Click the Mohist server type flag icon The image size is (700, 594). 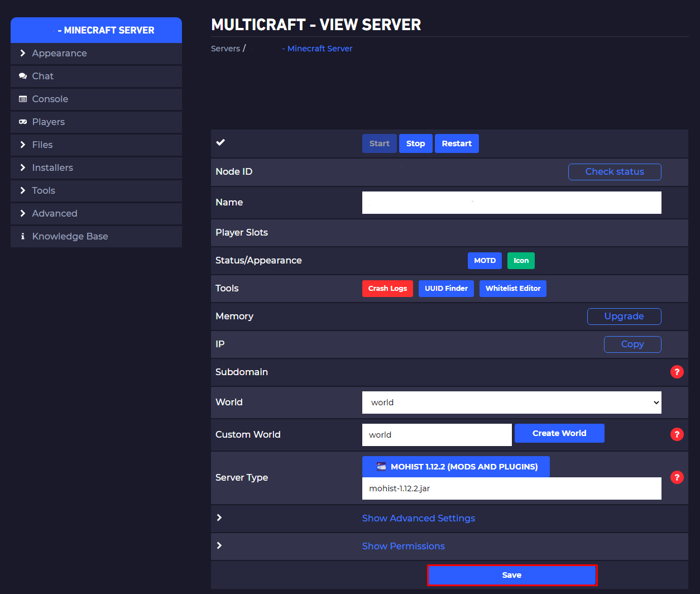click(381, 467)
